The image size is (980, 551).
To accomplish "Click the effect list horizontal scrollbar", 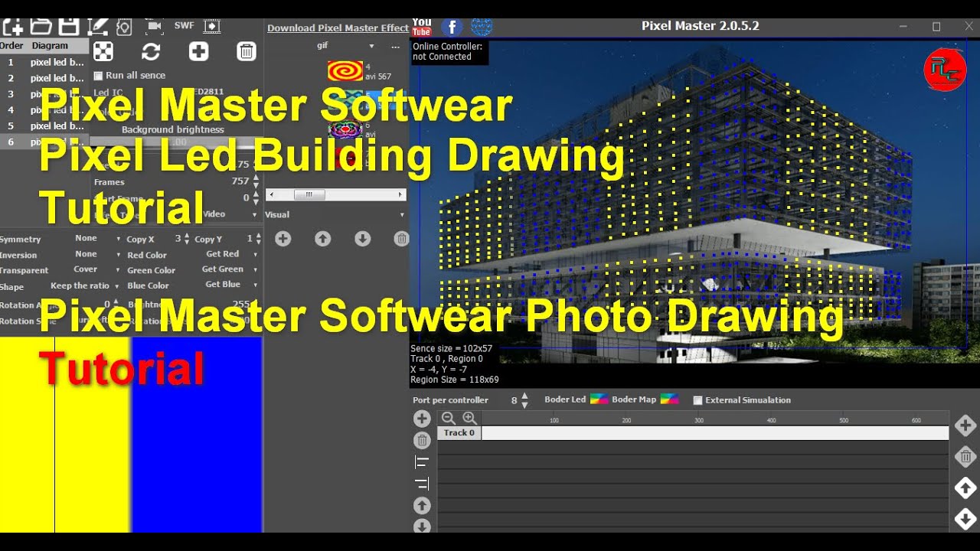I will pos(337,194).
